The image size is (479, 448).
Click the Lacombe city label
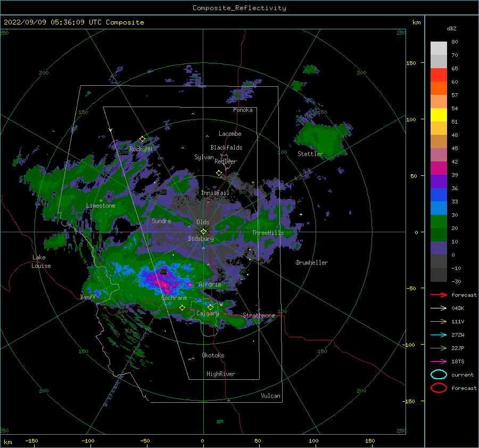pyautogui.click(x=230, y=134)
